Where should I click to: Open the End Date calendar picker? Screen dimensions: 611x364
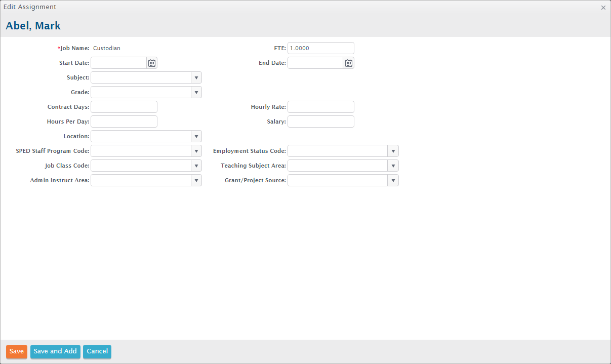pos(348,63)
